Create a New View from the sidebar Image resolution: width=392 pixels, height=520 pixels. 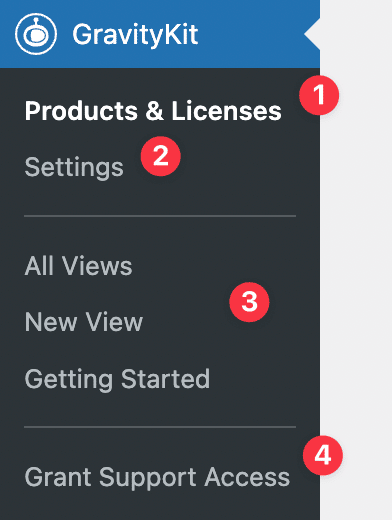(x=84, y=322)
